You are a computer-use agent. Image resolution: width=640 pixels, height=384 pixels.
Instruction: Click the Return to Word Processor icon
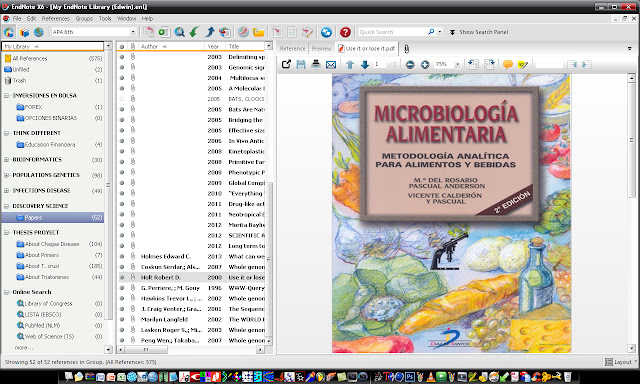pos(307,32)
